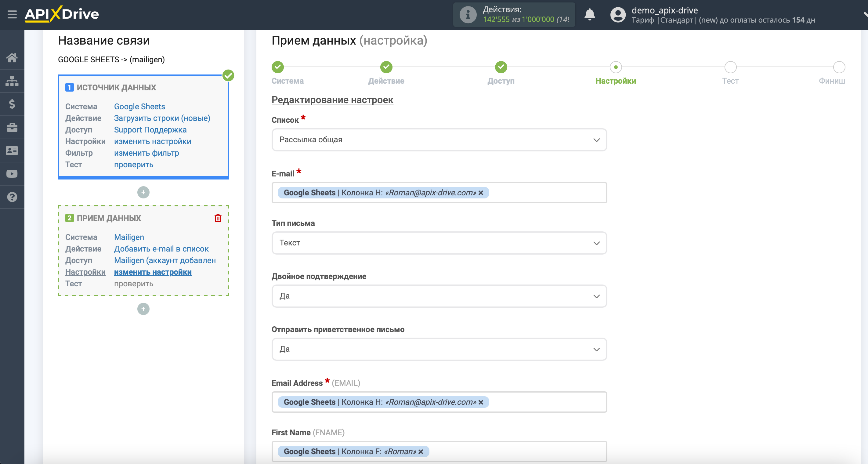Open connections sitemap sidebar icon

point(12,81)
